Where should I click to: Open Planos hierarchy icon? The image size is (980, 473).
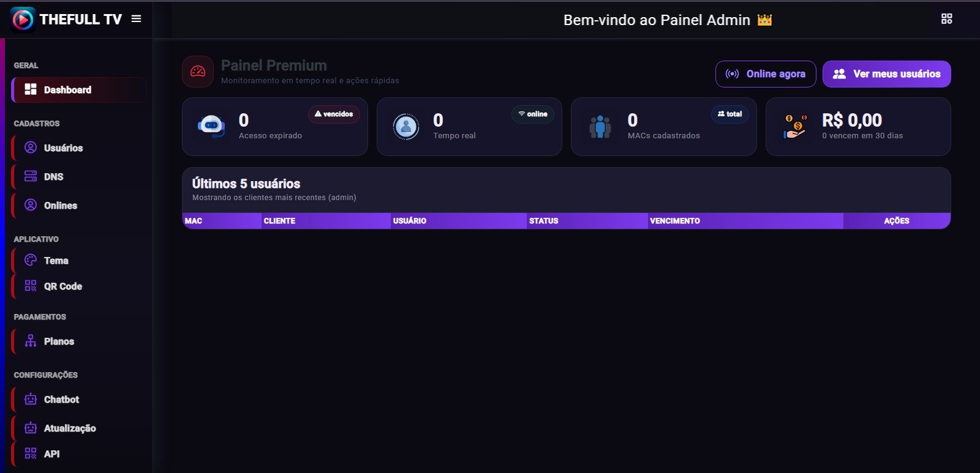tap(31, 341)
